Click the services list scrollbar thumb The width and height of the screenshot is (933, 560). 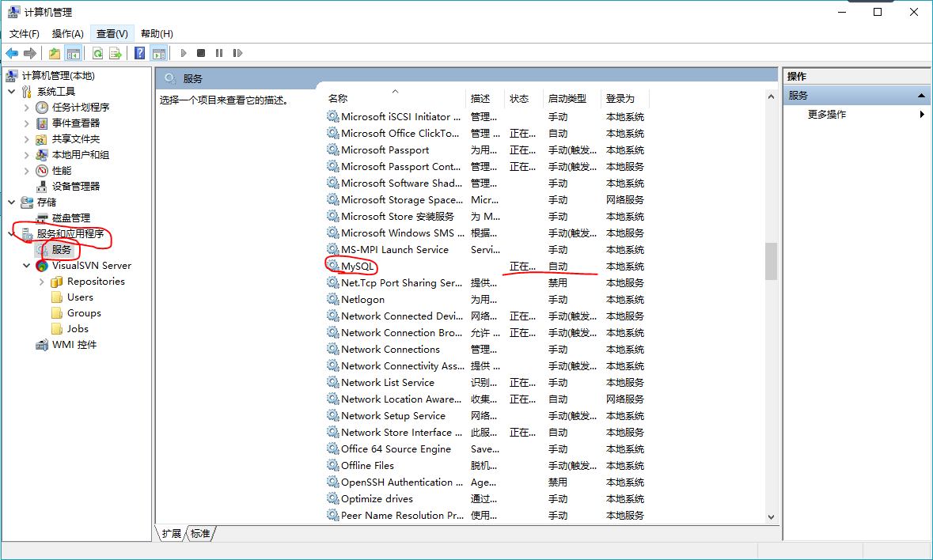(x=771, y=261)
